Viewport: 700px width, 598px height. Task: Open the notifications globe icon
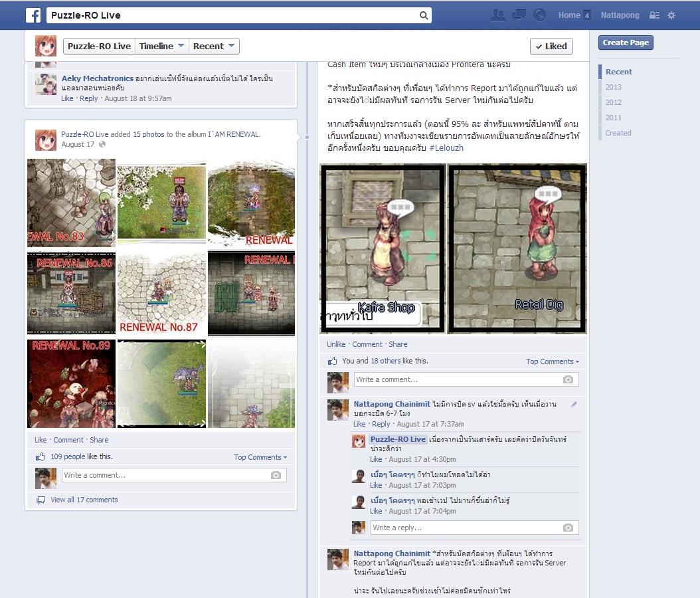click(x=540, y=15)
